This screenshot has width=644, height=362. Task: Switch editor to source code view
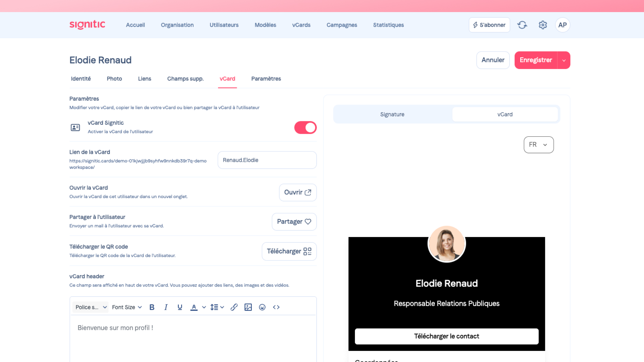[x=276, y=307]
